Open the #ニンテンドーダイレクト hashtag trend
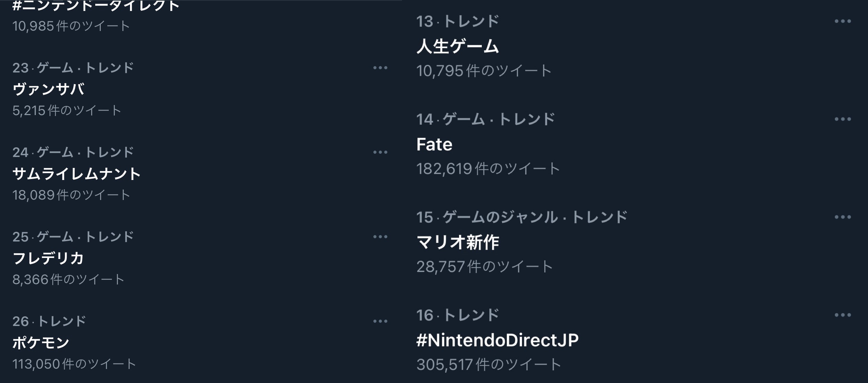The image size is (868, 383). (x=96, y=5)
